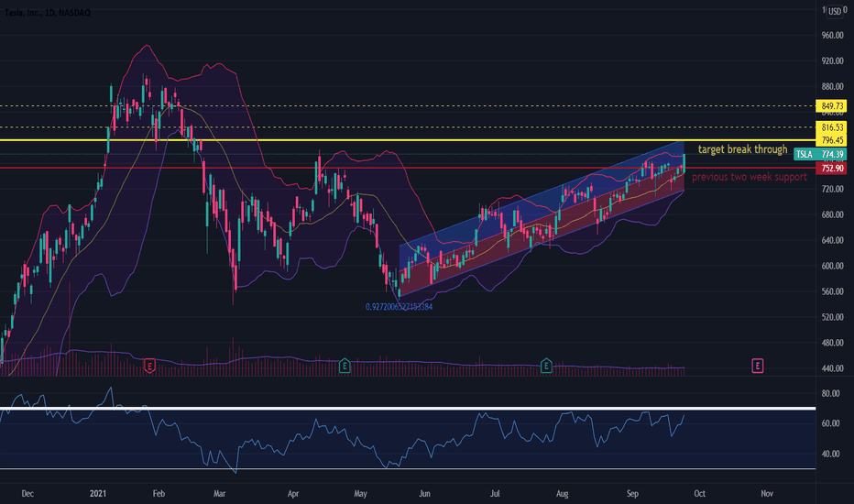Image resolution: width=854 pixels, height=504 pixels.
Task: Click the green earnings E marker near late July
Action: [546, 367]
